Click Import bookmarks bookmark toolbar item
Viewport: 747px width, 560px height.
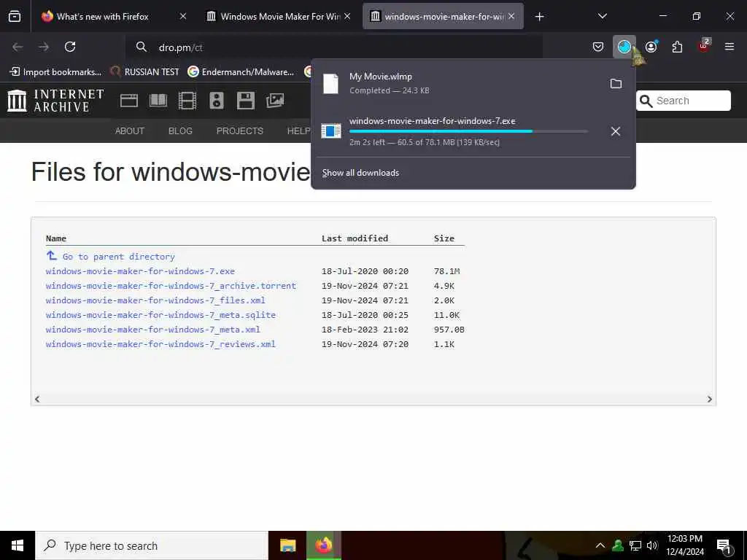pos(55,72)
